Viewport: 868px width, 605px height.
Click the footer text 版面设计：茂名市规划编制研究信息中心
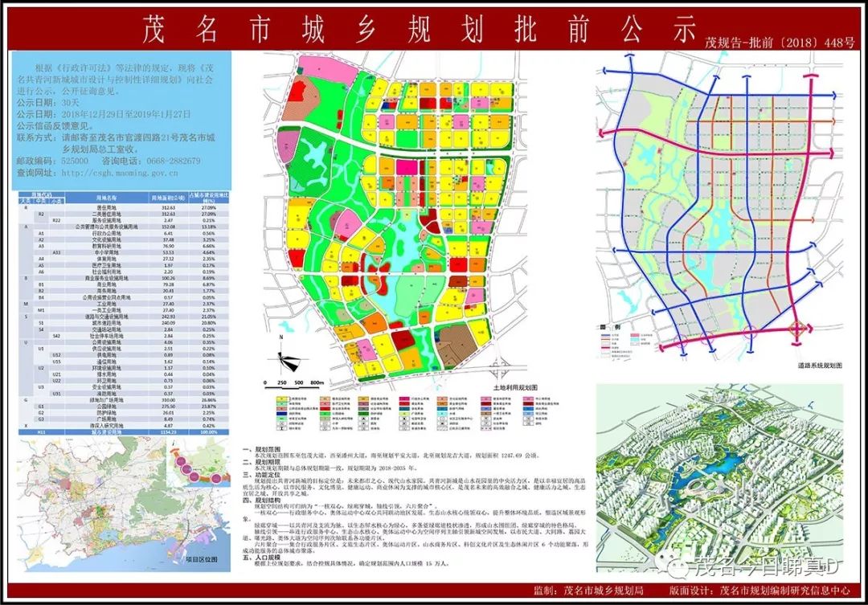click(x=759, y=590)
